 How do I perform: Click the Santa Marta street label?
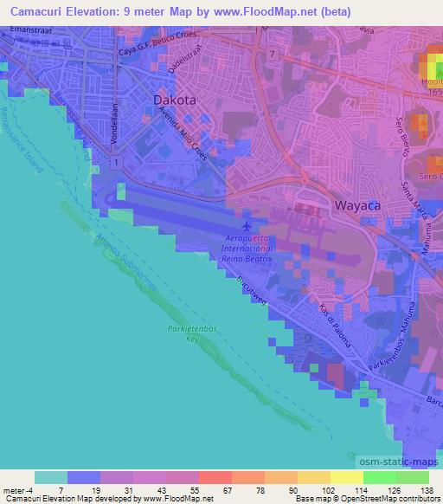pyautogui.click(x=414, y=201)
